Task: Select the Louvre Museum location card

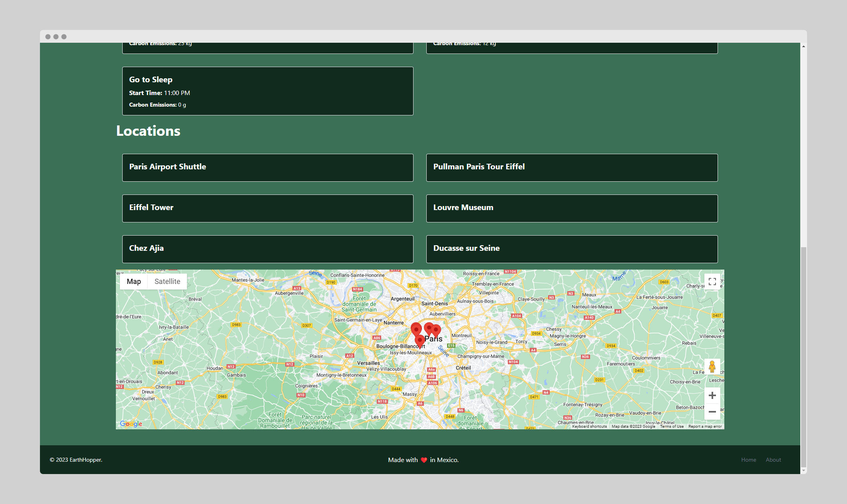Action: coord(572,208)
